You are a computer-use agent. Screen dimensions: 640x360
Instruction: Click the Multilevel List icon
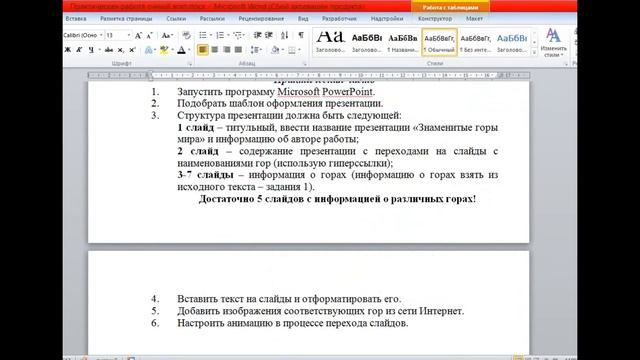238,36
